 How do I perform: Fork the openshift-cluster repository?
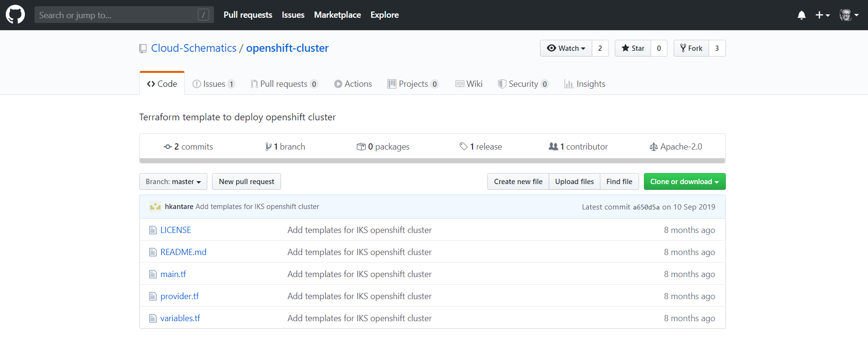tap(691, 48)
